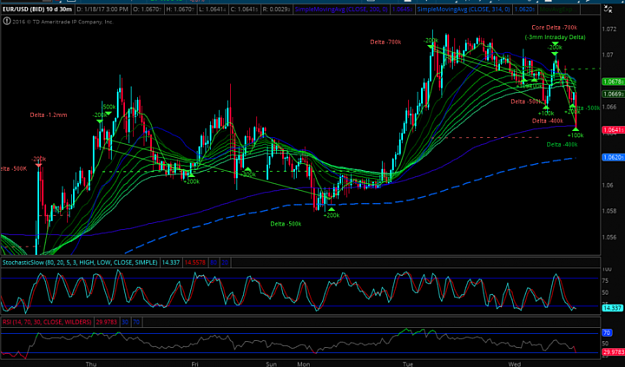Select the MovAvgExp study label in the header
The height and width of the screenshot is (367, 625).
point(556,9)
